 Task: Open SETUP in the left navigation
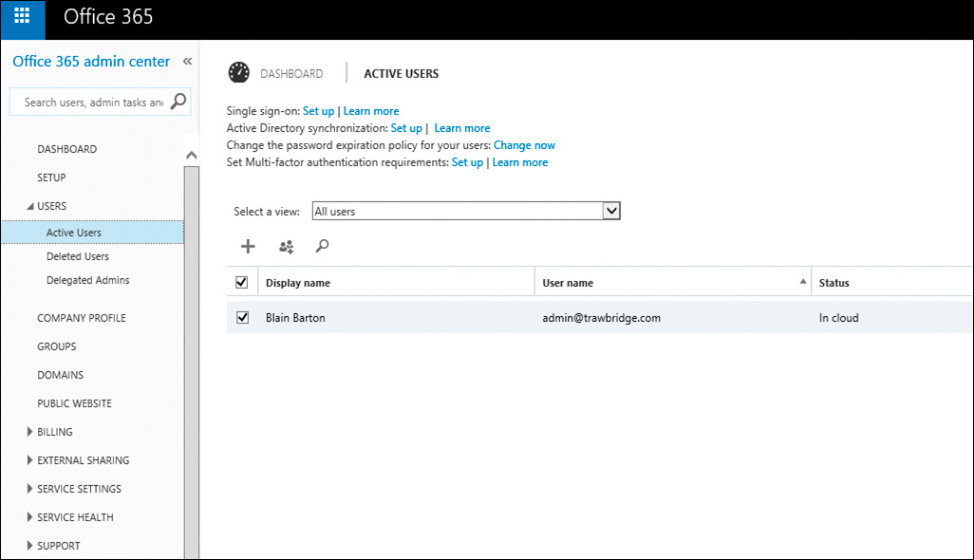pyautogui.click(x=51, y=177)
